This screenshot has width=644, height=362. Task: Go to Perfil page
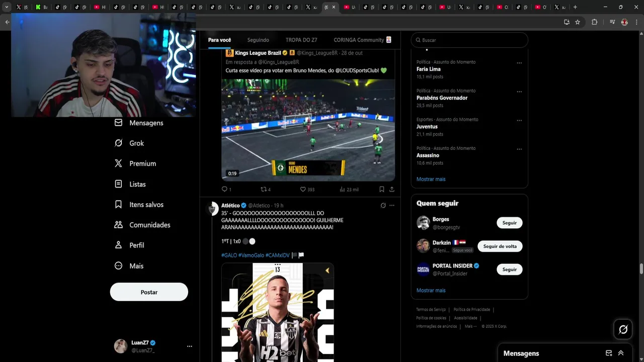[x=129, y=245]
